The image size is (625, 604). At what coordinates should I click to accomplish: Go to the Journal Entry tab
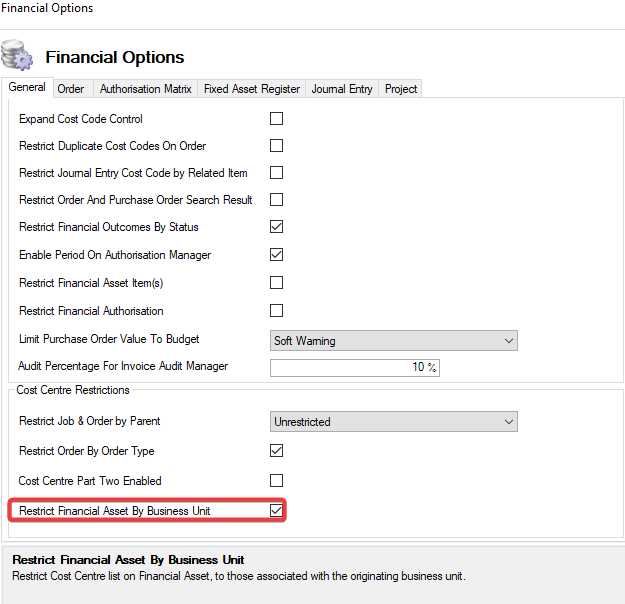point(342,89)
